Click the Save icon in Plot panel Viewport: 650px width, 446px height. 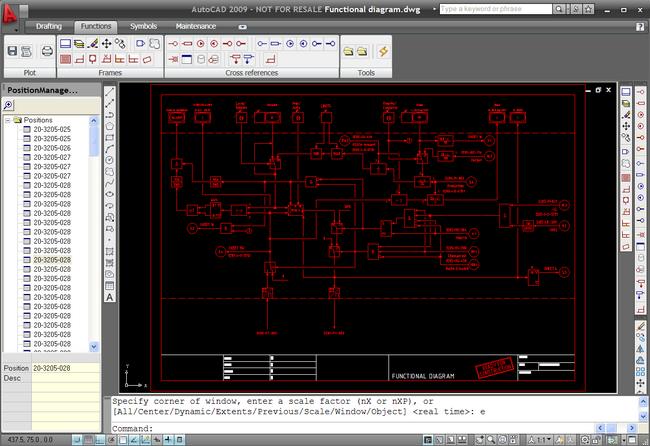click(x=12, y=51)
